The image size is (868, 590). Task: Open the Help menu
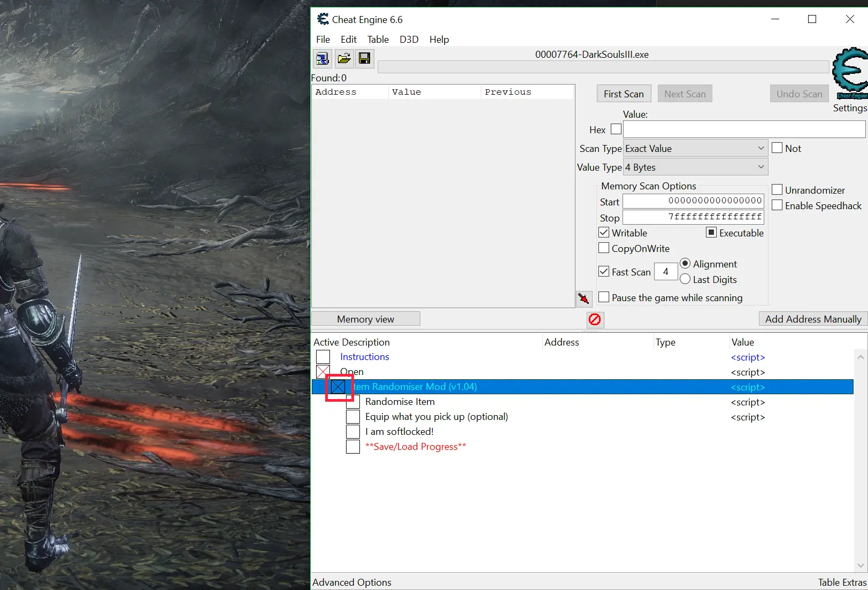pos(439,40)
